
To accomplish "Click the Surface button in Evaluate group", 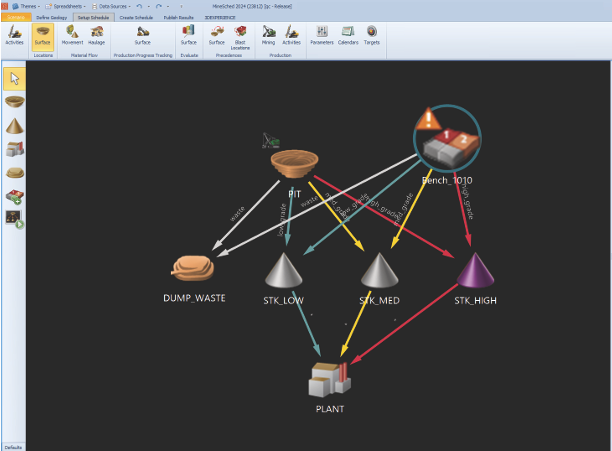I will (188, 35).
